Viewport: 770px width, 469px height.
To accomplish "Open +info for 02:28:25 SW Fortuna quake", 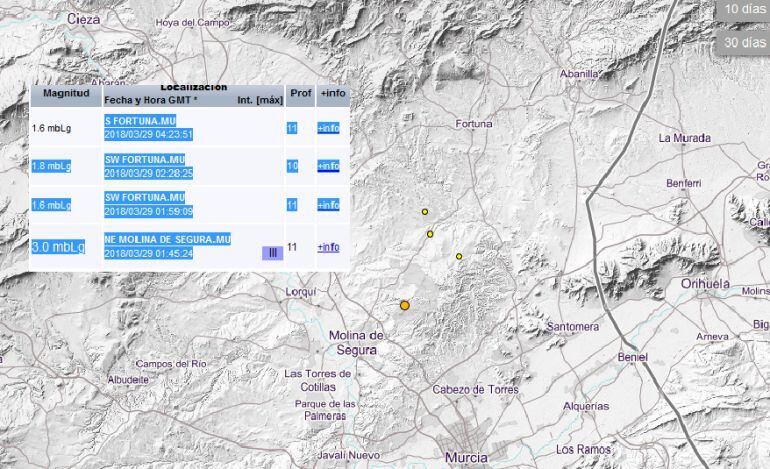I will [x=328, y=166].
